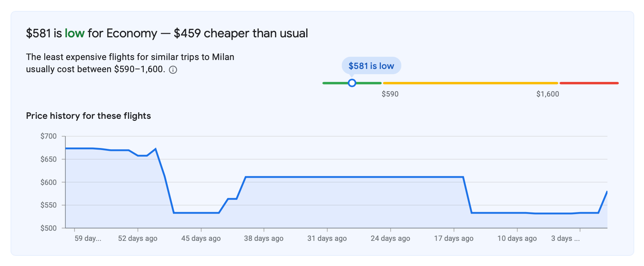Select the "10 days ago" axis label
Viewport: 644px width, 266px height.
(x=517, y=238)
